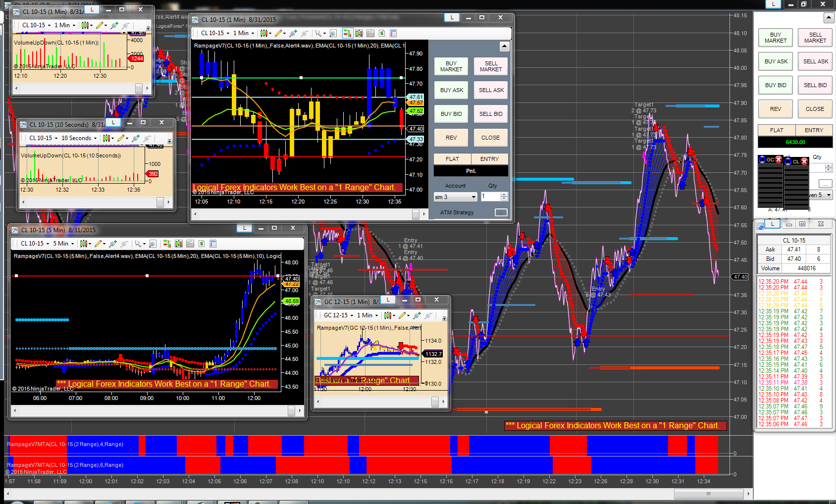Screen dimensions: 836x504
Task: Toggle Chart Trader icon in CL 1 Min chart toolbar
Action: click(347, 33)
